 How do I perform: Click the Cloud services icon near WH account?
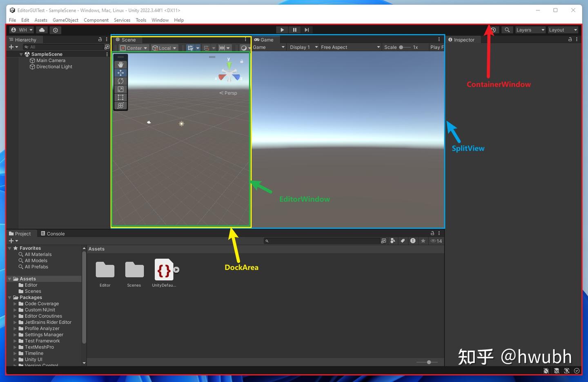click(x=41, y=30)
